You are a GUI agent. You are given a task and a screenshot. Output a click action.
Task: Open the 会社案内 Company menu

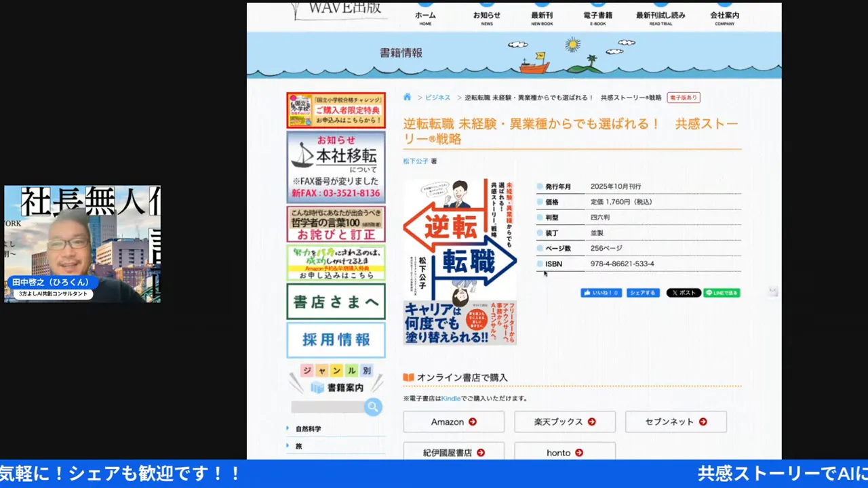point(725,16)
